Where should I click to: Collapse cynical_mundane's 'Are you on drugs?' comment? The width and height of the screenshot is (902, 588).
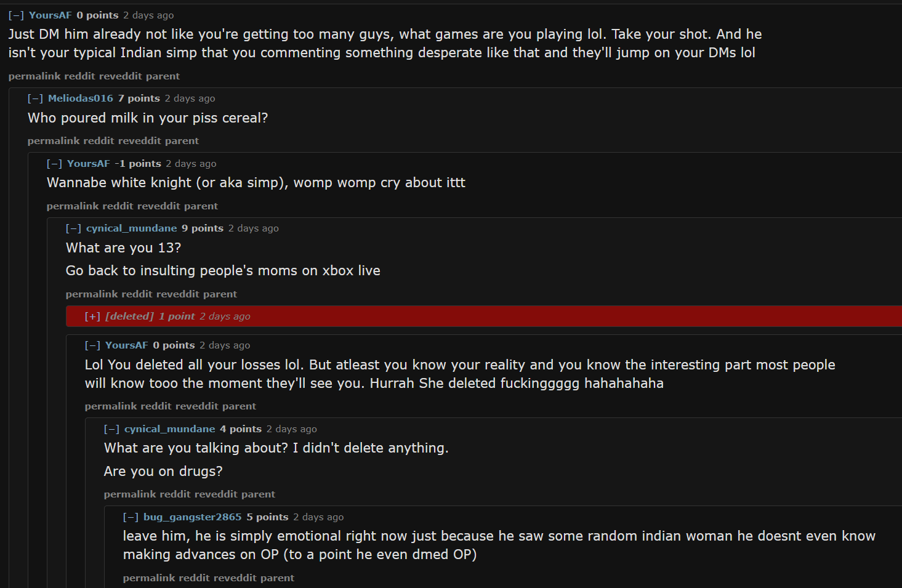[111, 429]
